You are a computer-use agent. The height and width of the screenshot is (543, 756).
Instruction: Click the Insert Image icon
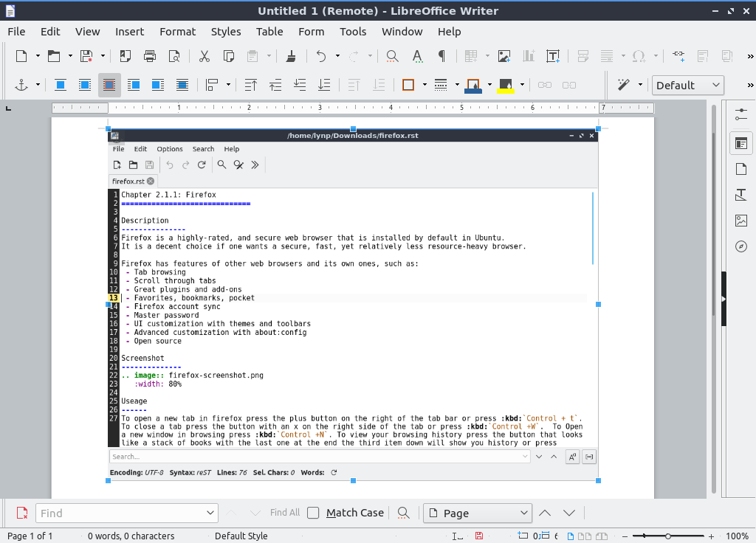tap(504, 56)
